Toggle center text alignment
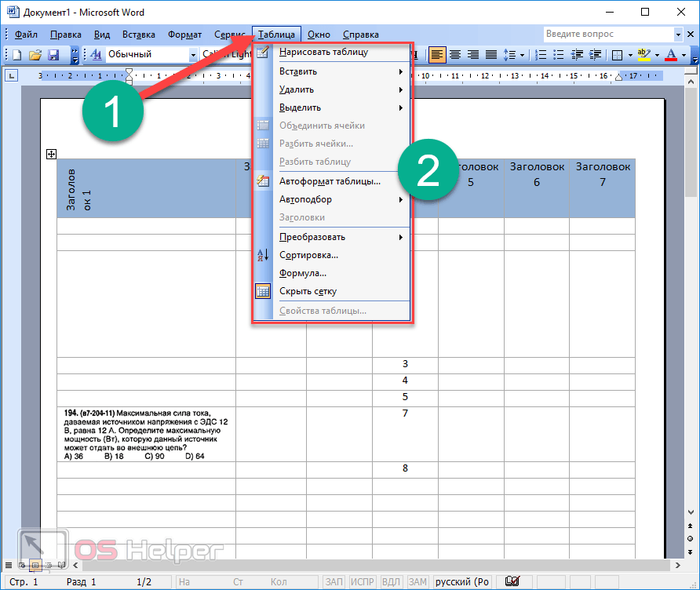Screen dimensions: 700x590 (x=454, y=55)
